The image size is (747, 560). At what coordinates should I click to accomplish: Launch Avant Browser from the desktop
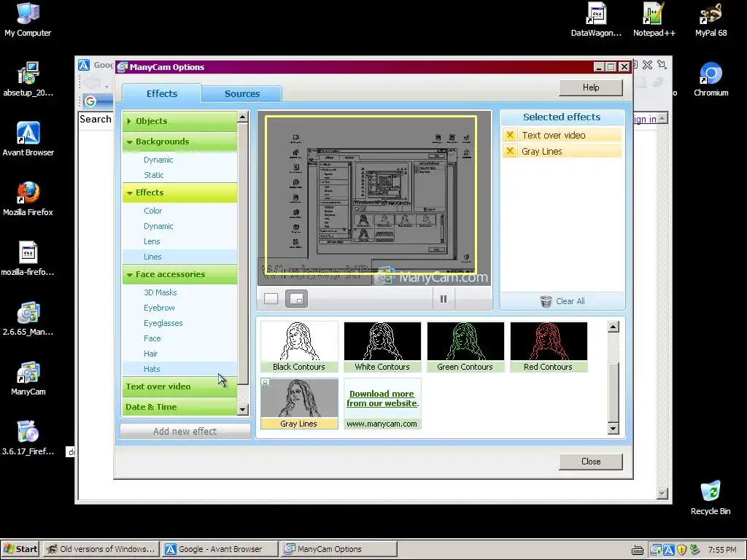pyautogui.click(x=28, y=139)
